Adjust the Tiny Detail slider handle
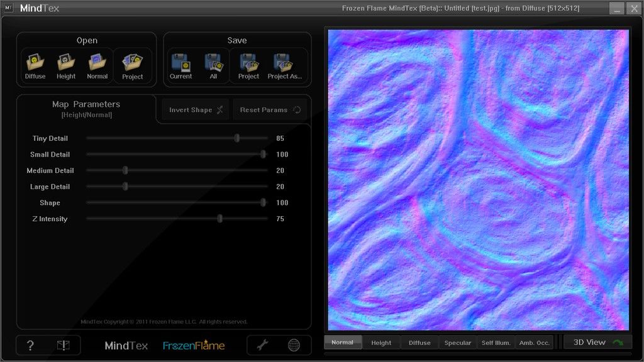Viewport: 644px width, 362px height. click(237, 138)
